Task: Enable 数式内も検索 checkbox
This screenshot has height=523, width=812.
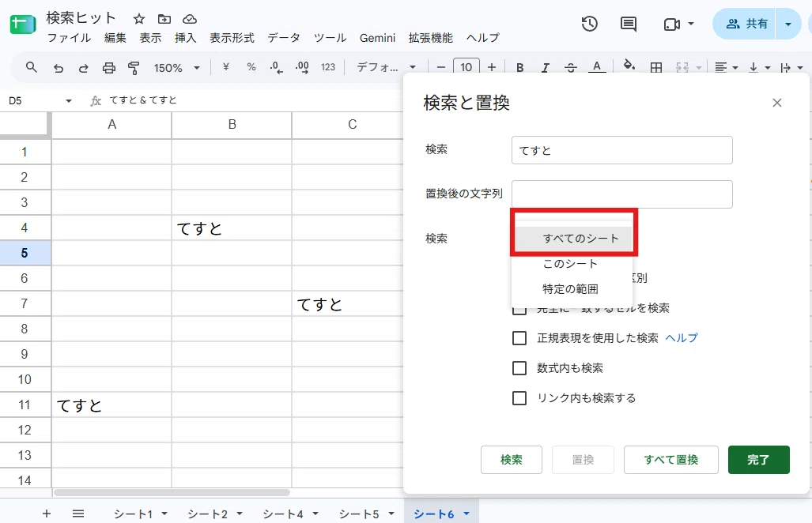Action: (519, 368)
